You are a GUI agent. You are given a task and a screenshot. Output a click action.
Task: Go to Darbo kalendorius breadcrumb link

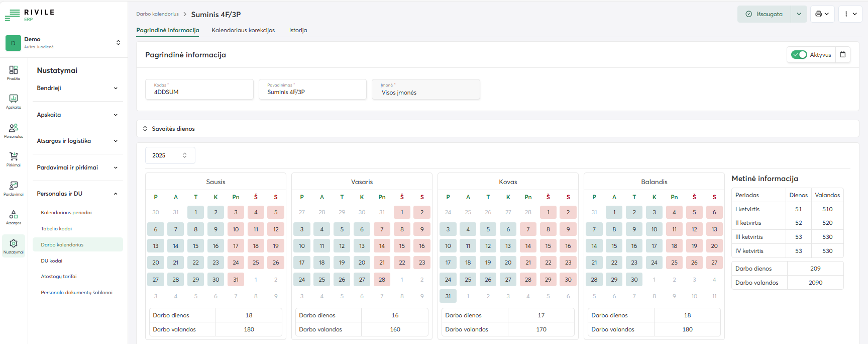pyautogui.click(x=157, y=14)
